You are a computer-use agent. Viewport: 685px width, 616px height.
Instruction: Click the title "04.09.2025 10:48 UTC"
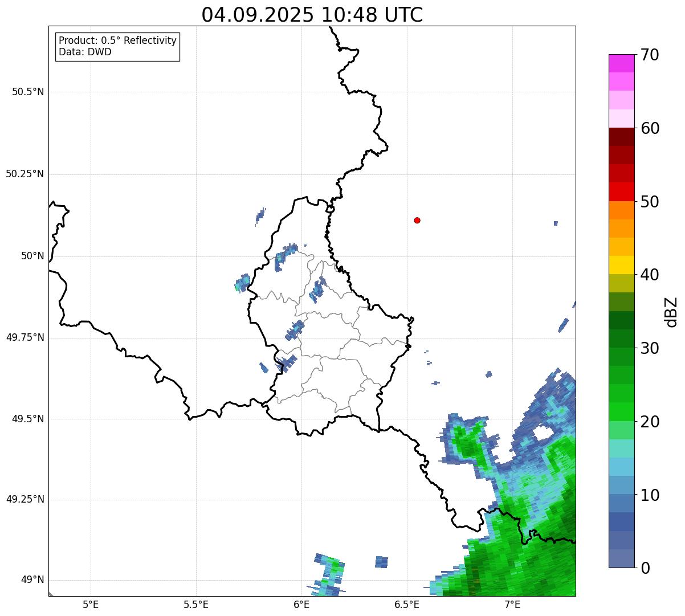click(x=312, y=14)
